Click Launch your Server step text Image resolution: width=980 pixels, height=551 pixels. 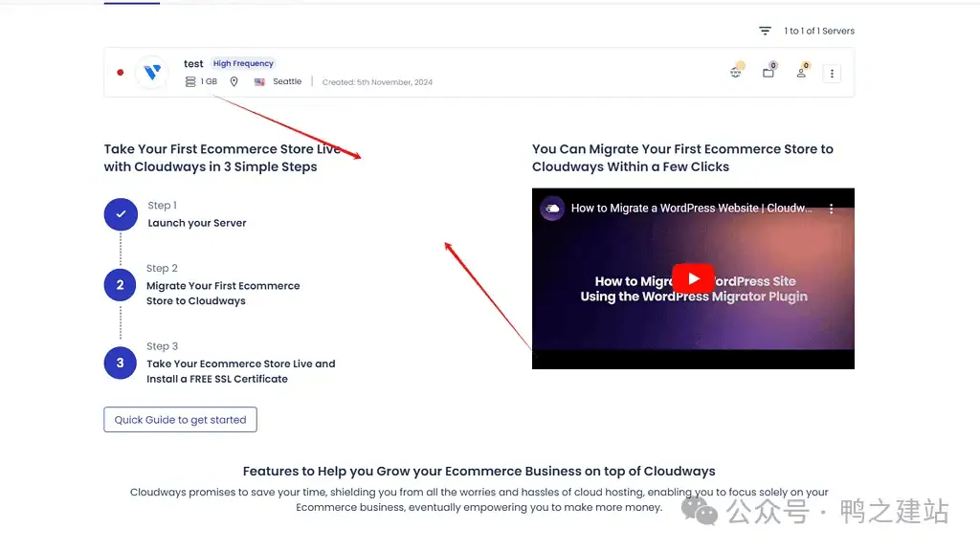(x=197, y=223)
